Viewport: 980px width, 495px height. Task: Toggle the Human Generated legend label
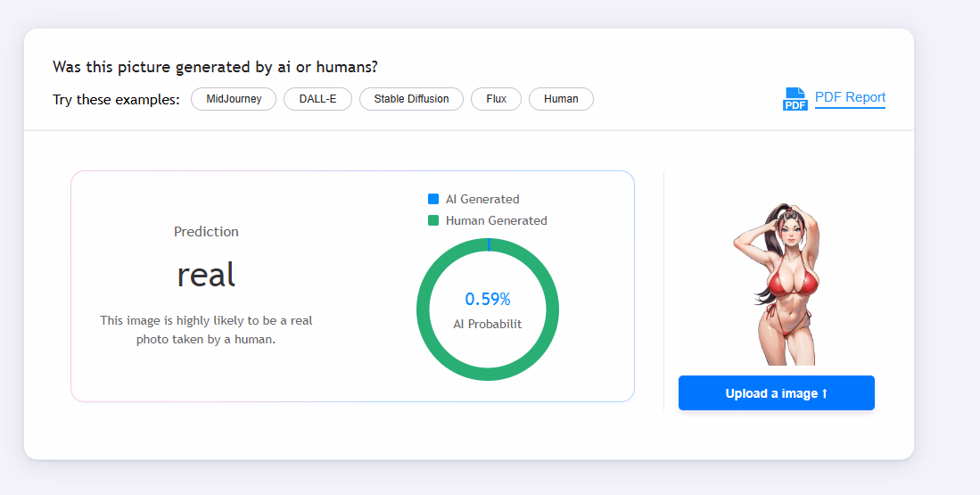click(x=496, y=220)
